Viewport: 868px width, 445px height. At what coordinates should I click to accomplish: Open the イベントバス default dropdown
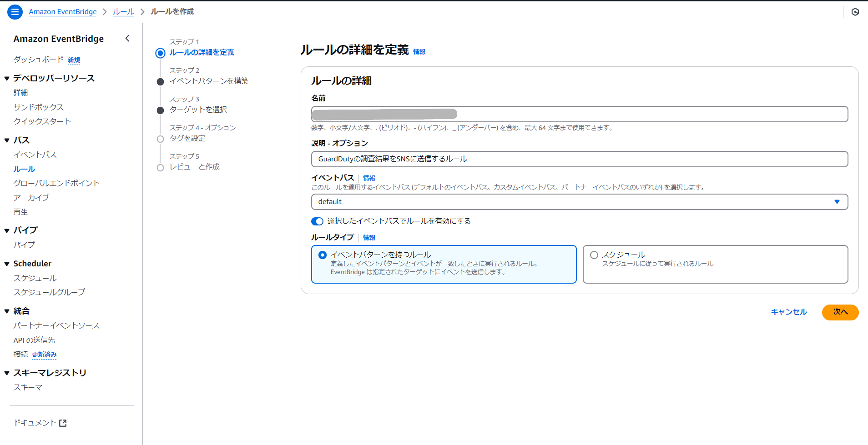(580, 202)
